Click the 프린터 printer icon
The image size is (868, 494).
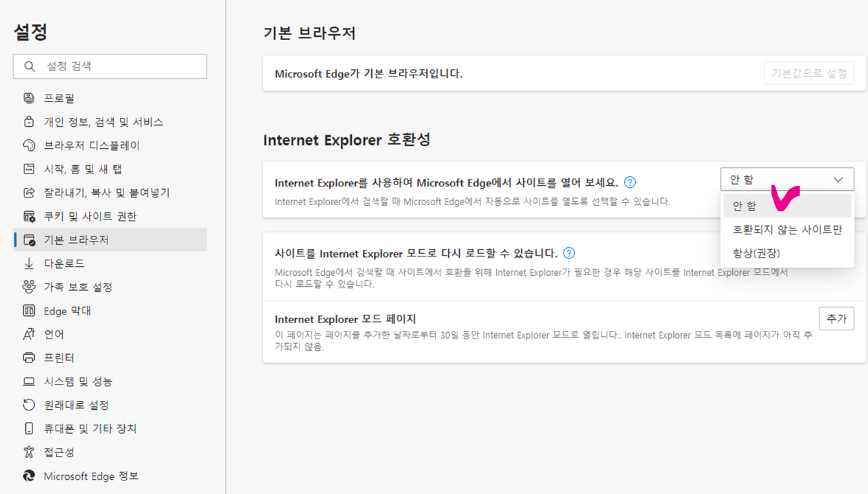(28, 358)
